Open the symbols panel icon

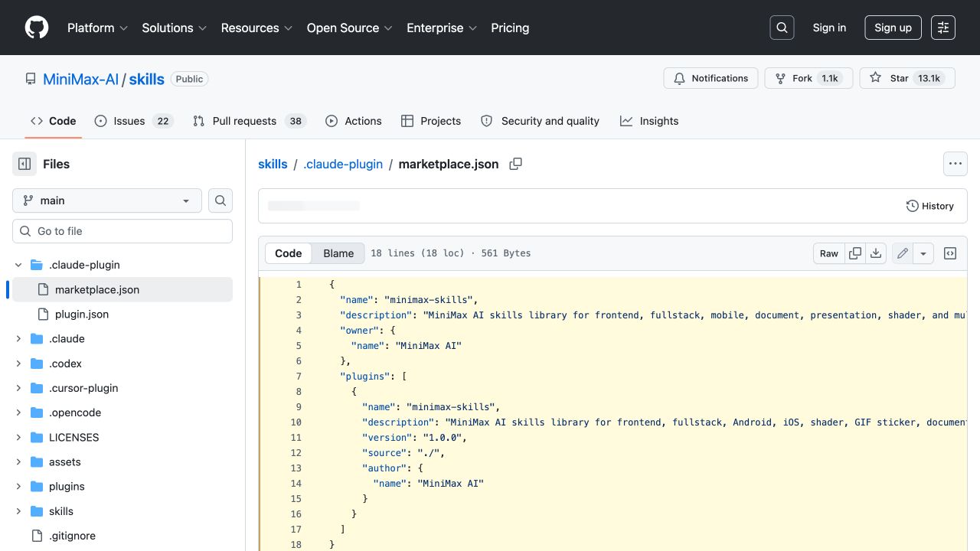point(950,253)
